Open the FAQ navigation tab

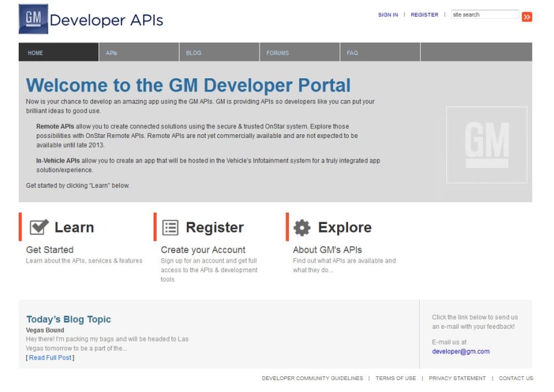coord(380,52)
